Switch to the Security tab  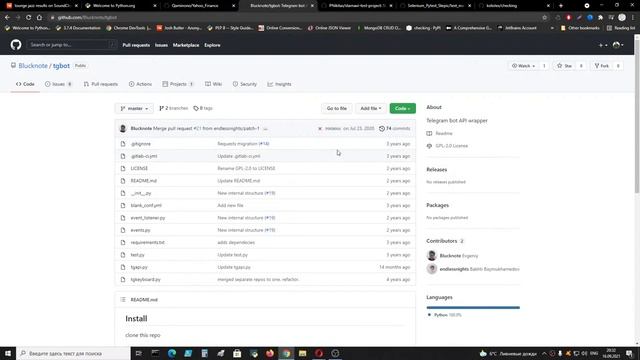point(245,84)
